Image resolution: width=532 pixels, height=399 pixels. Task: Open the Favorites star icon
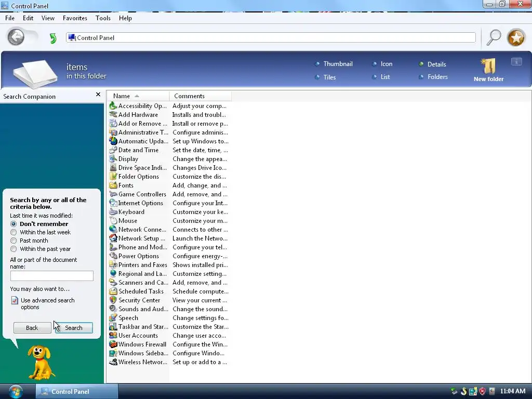[x=516, y=37]
